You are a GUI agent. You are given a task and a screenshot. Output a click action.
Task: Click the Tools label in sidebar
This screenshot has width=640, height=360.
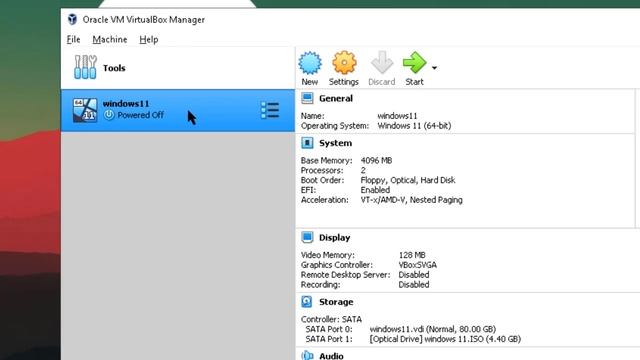point(114,68)
